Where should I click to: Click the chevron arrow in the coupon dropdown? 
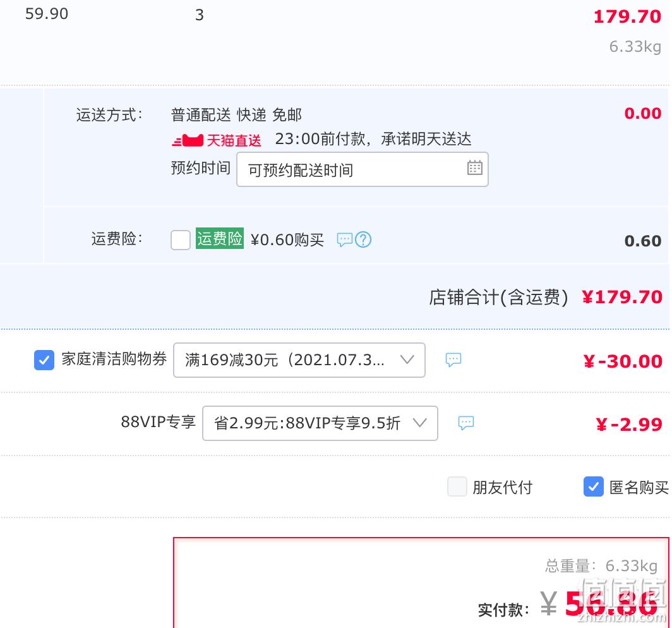pyautogui.click(x=407, y=359)
